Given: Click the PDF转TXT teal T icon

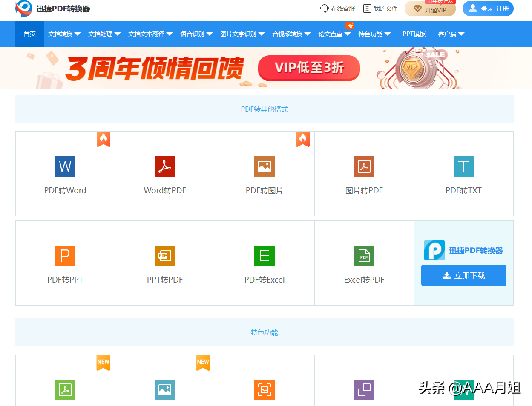Looking at the screenshot, I should click(x=464, y=166).
